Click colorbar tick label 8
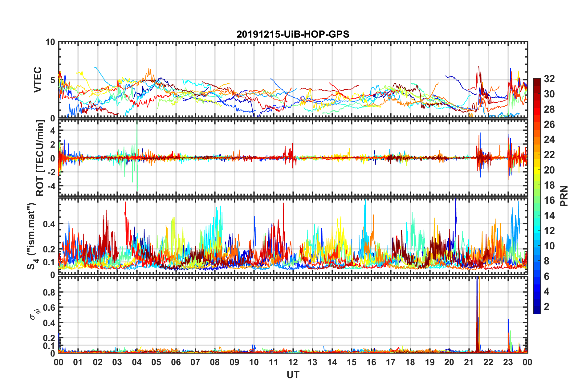Viewport: 586px width, 392px height. point(547,261)
